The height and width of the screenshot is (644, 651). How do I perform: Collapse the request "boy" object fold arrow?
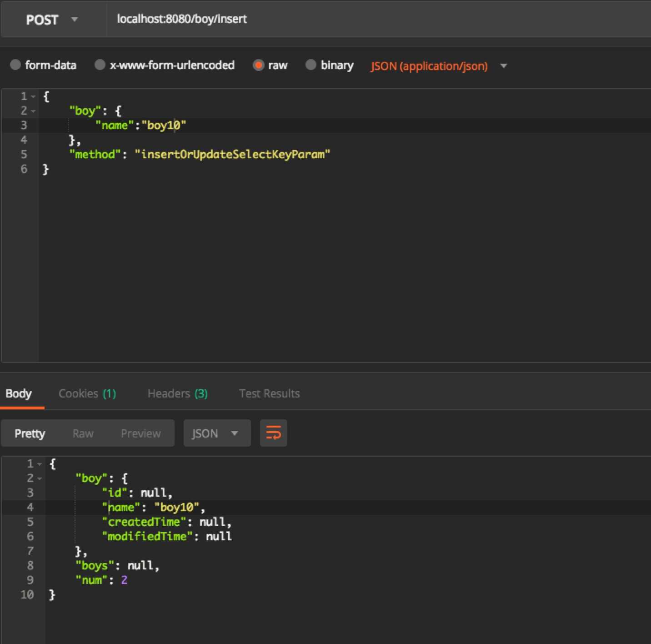coord(33,111)
